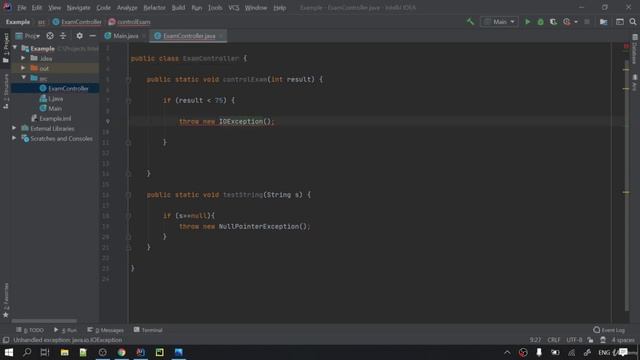Click the error stripe indicator at editor top

(626, 47)
